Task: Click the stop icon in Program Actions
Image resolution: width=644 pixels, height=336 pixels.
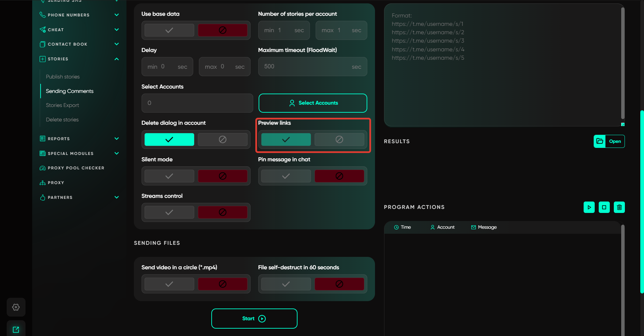Action: pos(604,207)
